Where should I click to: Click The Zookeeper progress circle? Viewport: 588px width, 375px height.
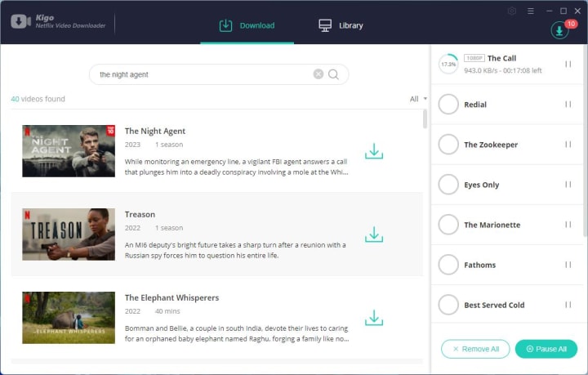tap(448, 145)
